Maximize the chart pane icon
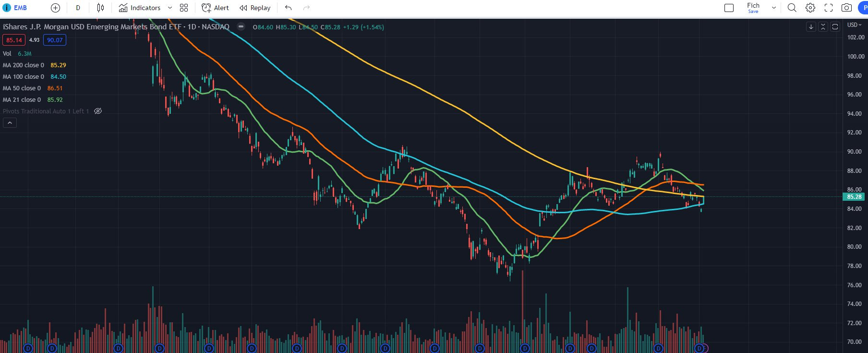The width and height of the screenshot is (868, 353). [835, 27]
